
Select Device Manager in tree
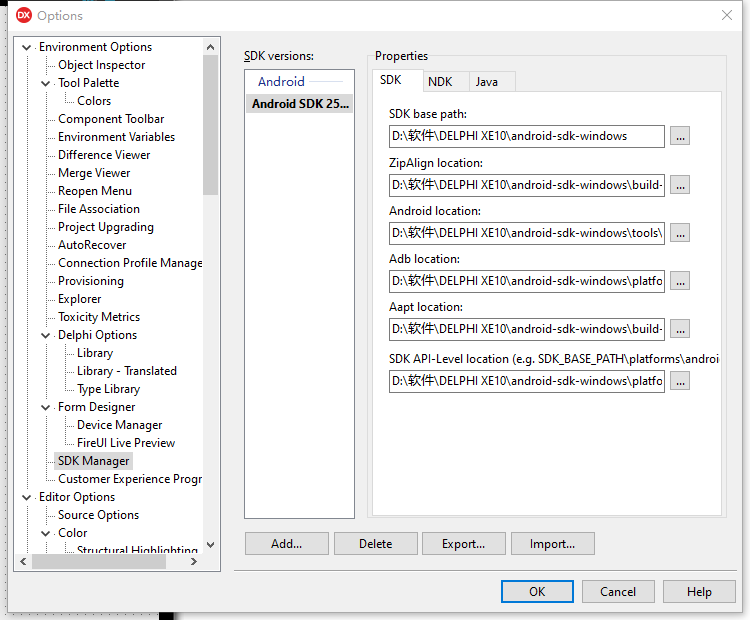click(120, 425)
